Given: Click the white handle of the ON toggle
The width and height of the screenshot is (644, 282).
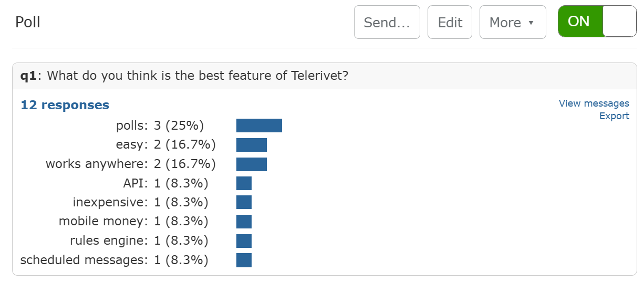Looking at the screenshot, I should click(620, 22).
